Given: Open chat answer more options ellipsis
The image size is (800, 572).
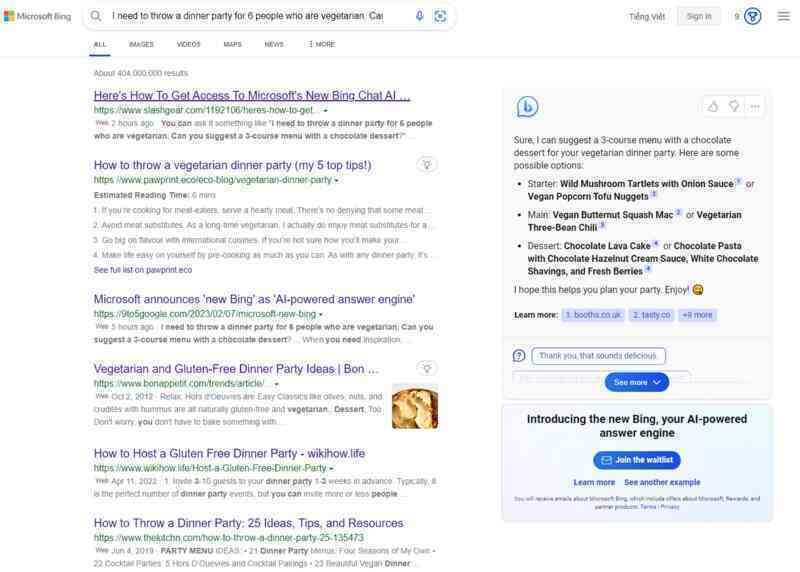Looking at the screenshot, I should 755,107.
